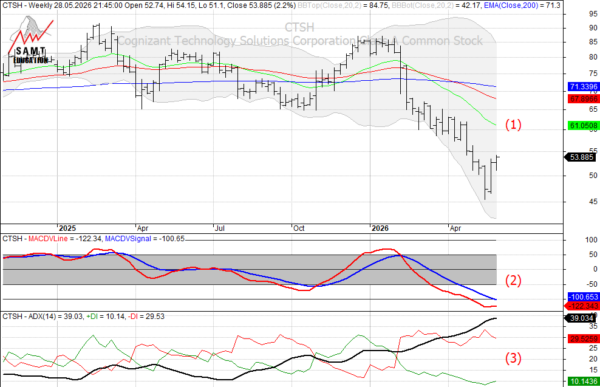Click the 75 price axis label

point(593,73)
